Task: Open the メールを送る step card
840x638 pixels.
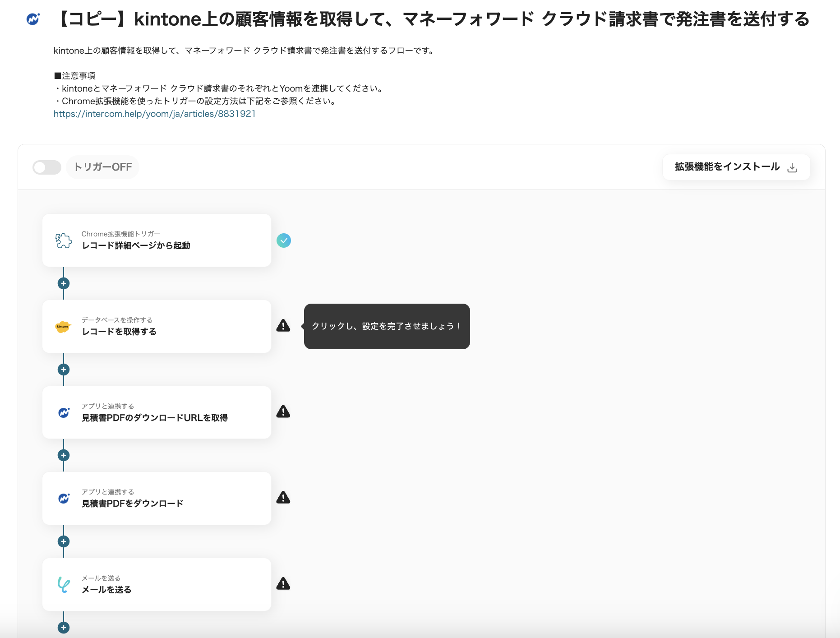Action: point(157,584)
